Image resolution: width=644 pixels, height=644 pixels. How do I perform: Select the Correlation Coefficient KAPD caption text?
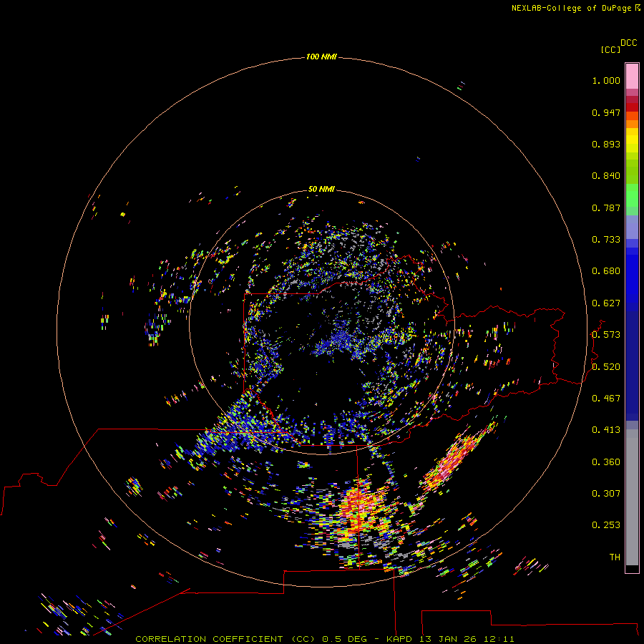pos(324,639)
